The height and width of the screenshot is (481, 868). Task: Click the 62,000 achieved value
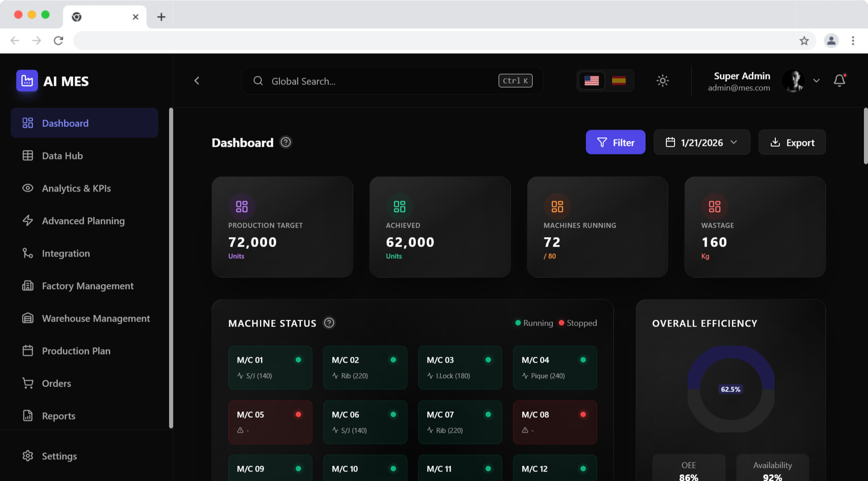coord(410,242)
